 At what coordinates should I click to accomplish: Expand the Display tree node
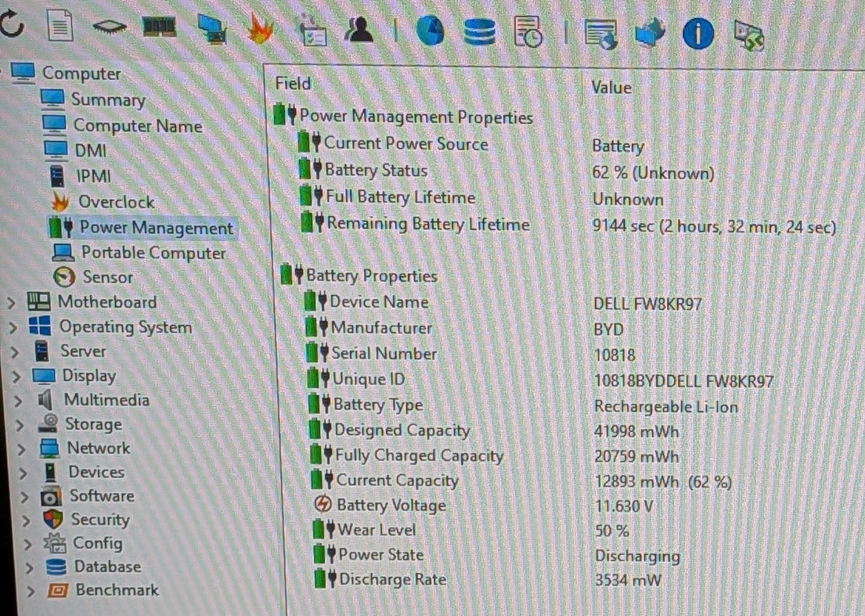pyautogui.click(x=16, y=377)
